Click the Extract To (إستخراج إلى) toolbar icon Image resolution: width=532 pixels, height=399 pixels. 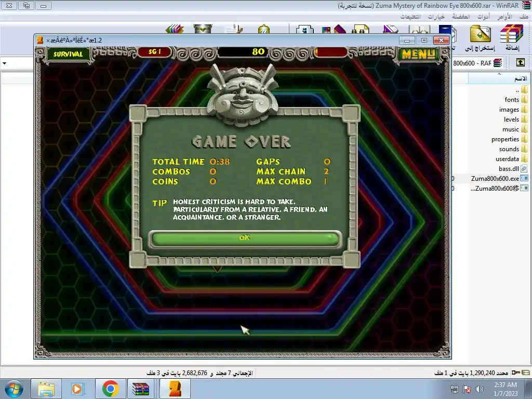point(480,37)
